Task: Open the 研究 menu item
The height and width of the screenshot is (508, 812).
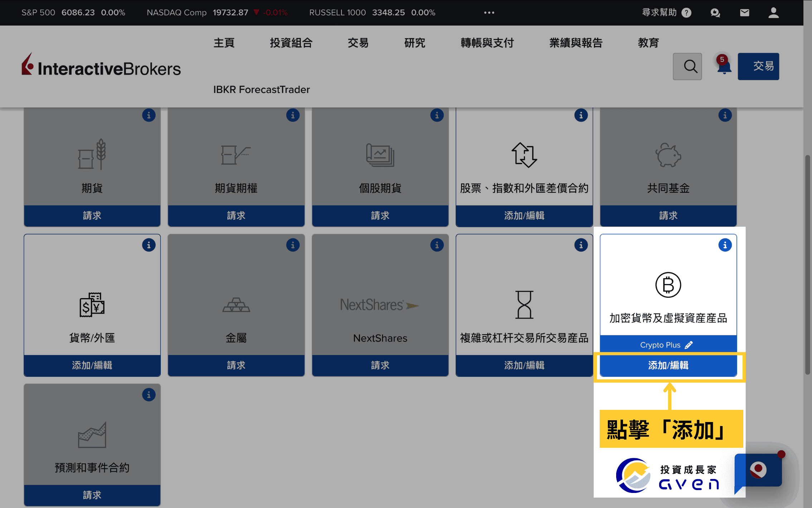Action: [414, 43]
